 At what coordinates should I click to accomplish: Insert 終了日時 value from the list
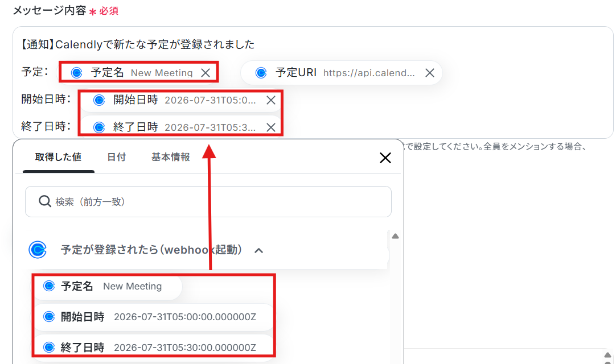154,348
